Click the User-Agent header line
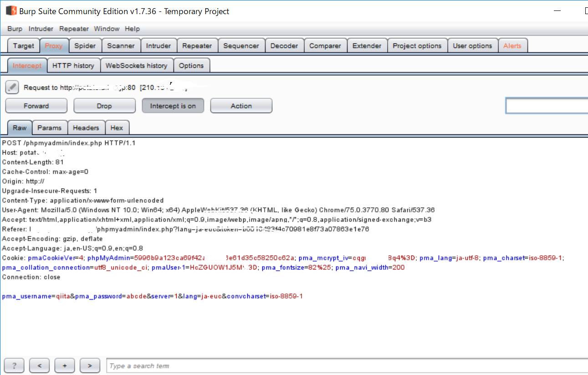This screenshot has width=588, height=375. [x=218, y=210]
